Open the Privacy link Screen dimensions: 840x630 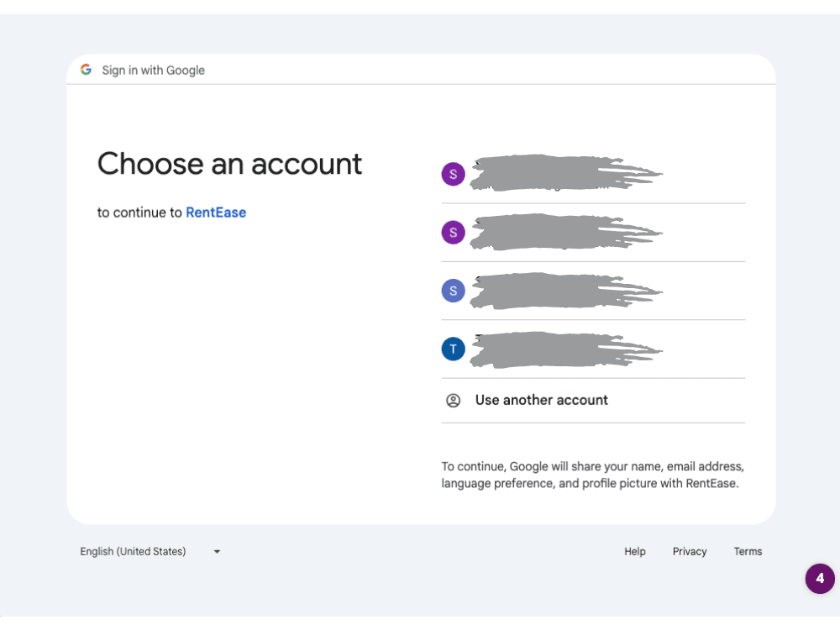coord(690,551)
